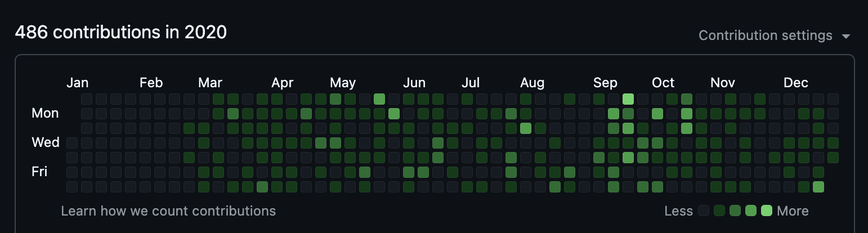The width and height of the screenshot is (868, 233).
Task: Click the Sep month label
Action: point(605,83)
